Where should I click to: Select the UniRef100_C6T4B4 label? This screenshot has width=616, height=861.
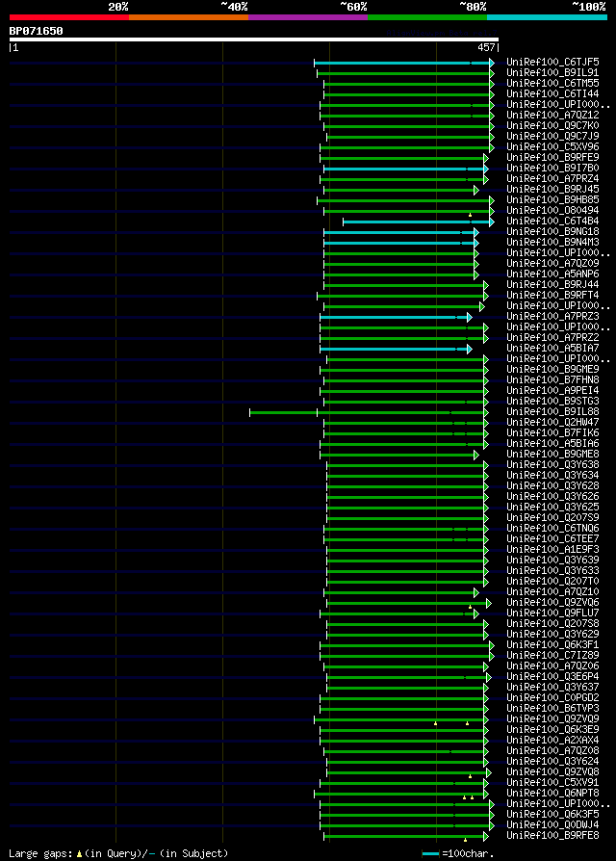552,222
